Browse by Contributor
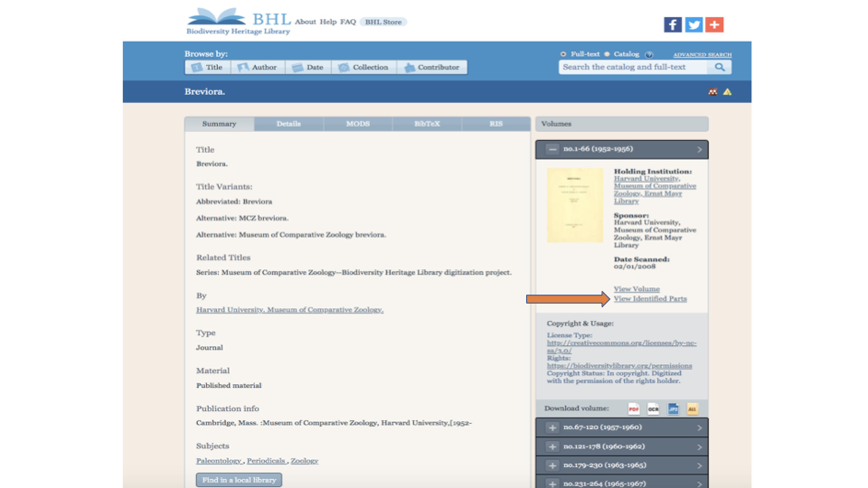Screen dimensions: 868x488 pyautogui.click(x=432, y=67)
